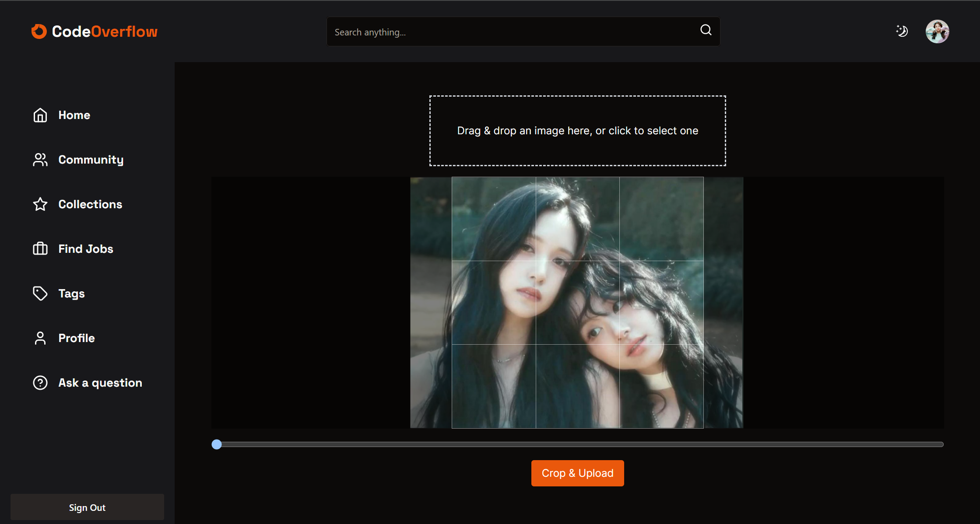Click the search magnifier icon
980x524 pixels.
click(706, 30)
